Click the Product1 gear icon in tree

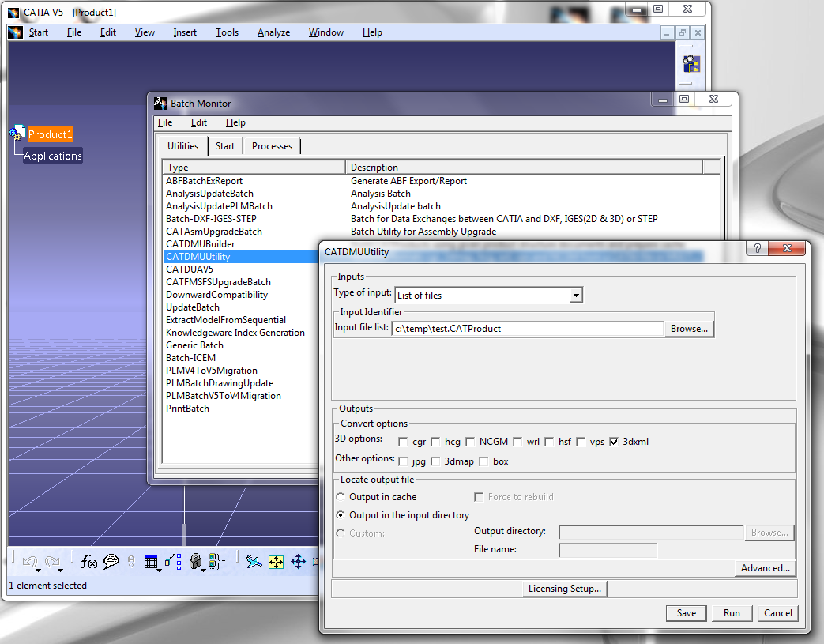click(x=17, y=133)
